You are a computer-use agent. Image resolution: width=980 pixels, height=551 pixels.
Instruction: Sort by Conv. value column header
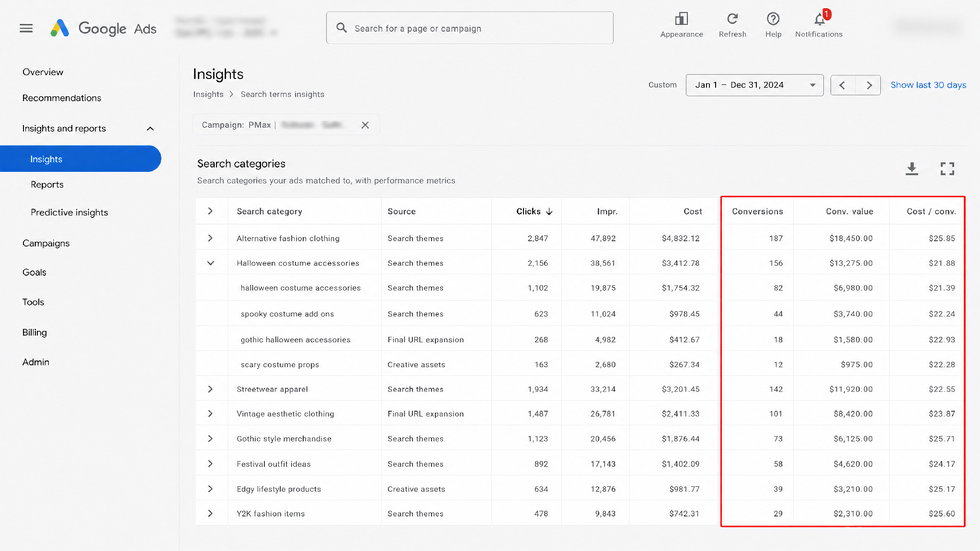pos(849,212)
